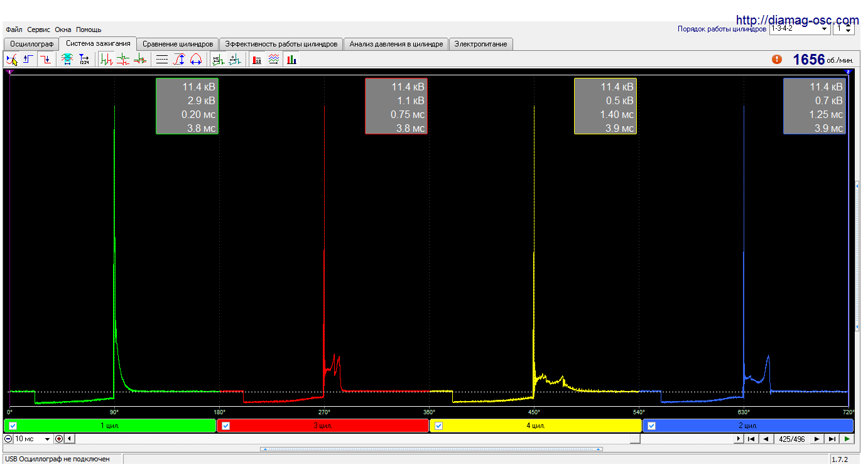Switch to the Осциллограф tab
Image resolution: width=868 pixels, height=467 pixels.
click(32, 44)
